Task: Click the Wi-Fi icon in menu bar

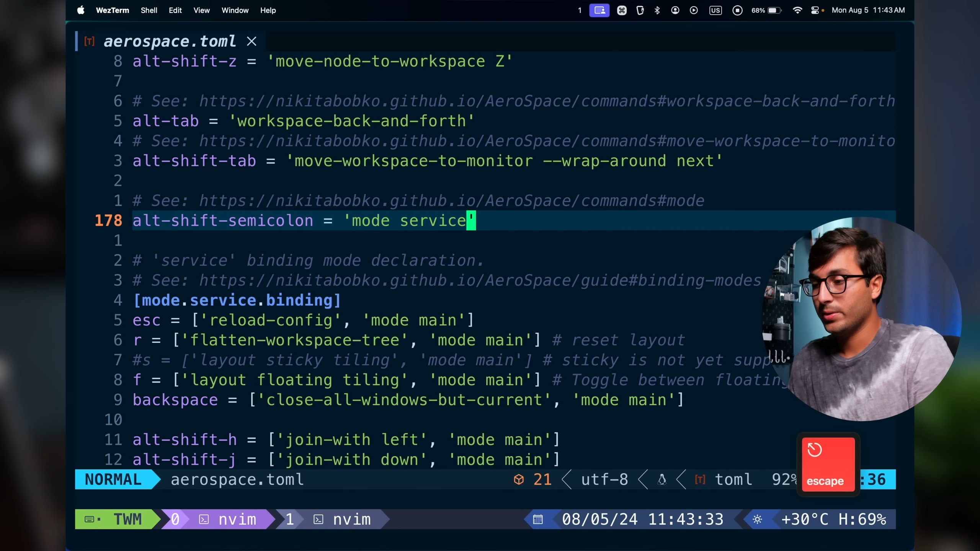Action: (797, 10)
